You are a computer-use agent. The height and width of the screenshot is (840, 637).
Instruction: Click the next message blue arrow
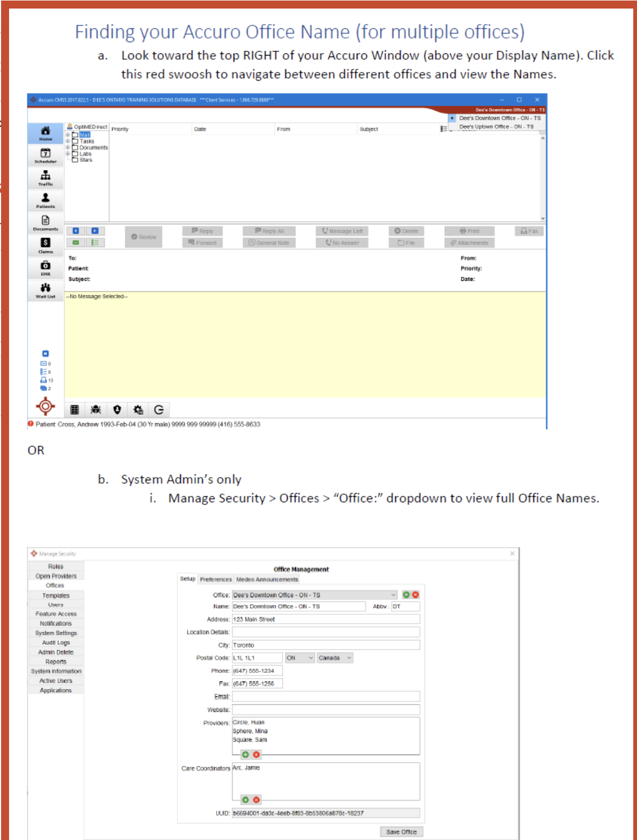(95, 231)
